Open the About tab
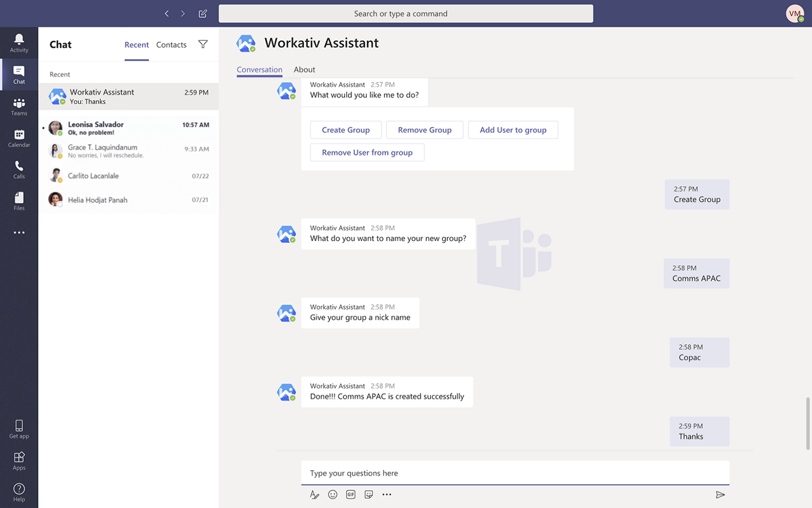The width and height of the screenshot is (812, 508). point(304,70)
